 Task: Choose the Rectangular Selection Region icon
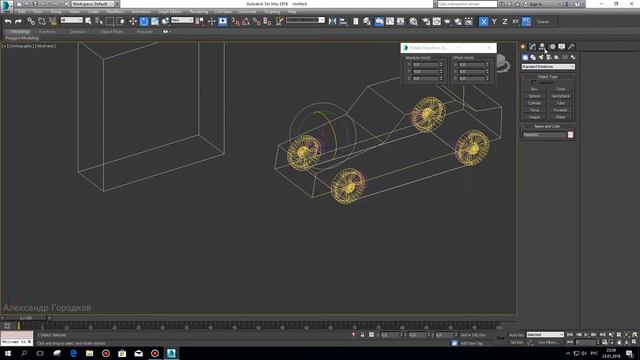coord(110,21)
